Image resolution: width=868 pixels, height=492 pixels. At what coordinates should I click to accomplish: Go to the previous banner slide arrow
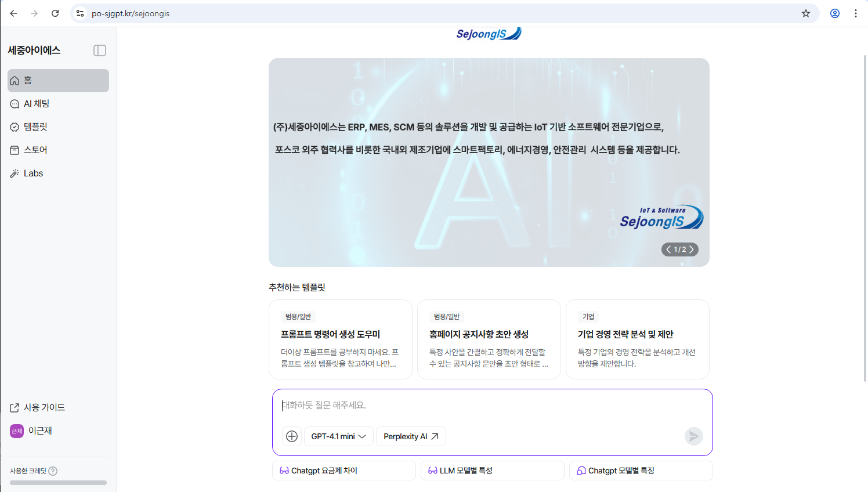(x=668, y=249)
